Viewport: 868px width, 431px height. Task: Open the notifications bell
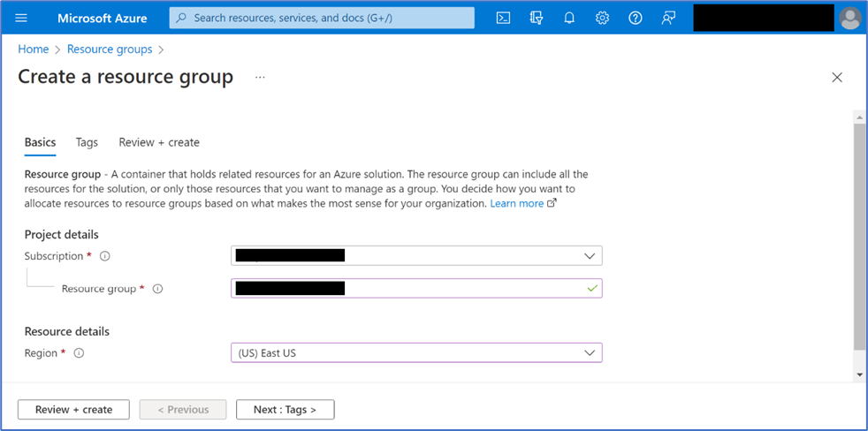tap(569, 19)
